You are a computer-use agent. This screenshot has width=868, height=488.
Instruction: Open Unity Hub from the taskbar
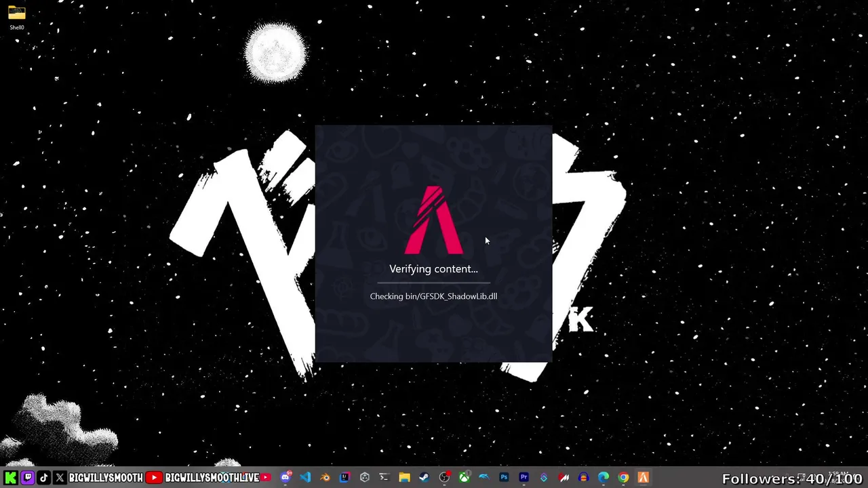364,477
